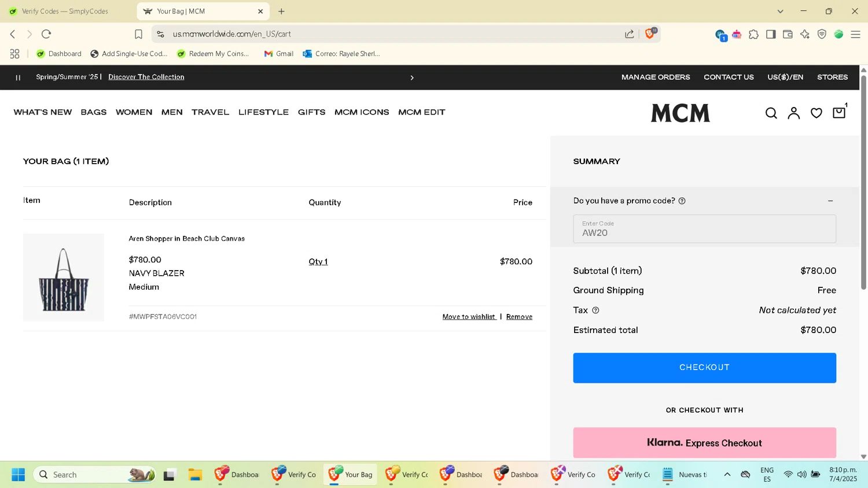Open the TRAVEL menu

(x=210, y=112)
